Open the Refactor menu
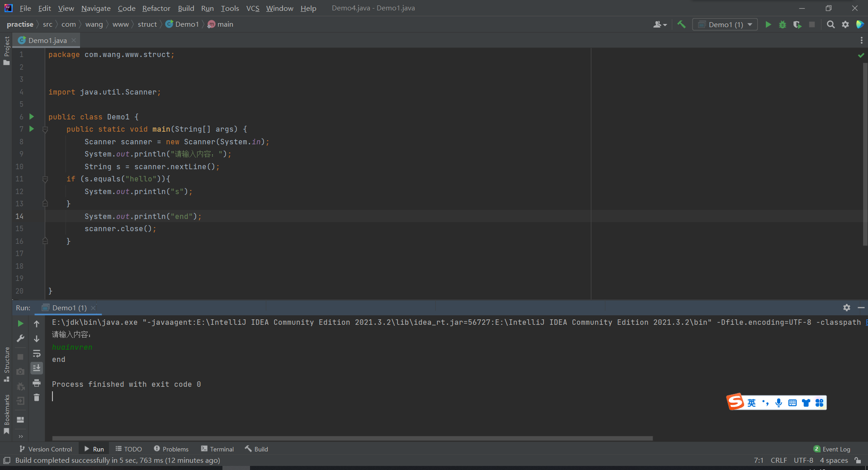This screenshot has width=868, height=470. coord(156,8)
